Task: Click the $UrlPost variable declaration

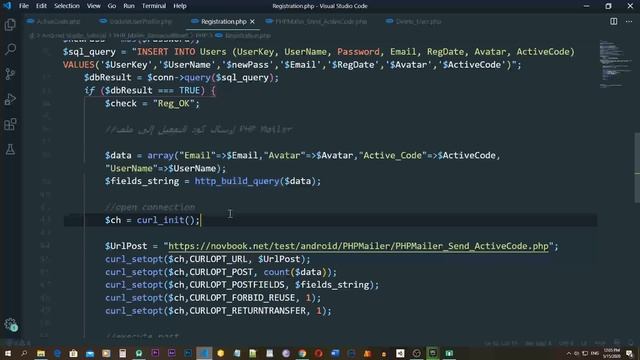Action: [126, 246]
